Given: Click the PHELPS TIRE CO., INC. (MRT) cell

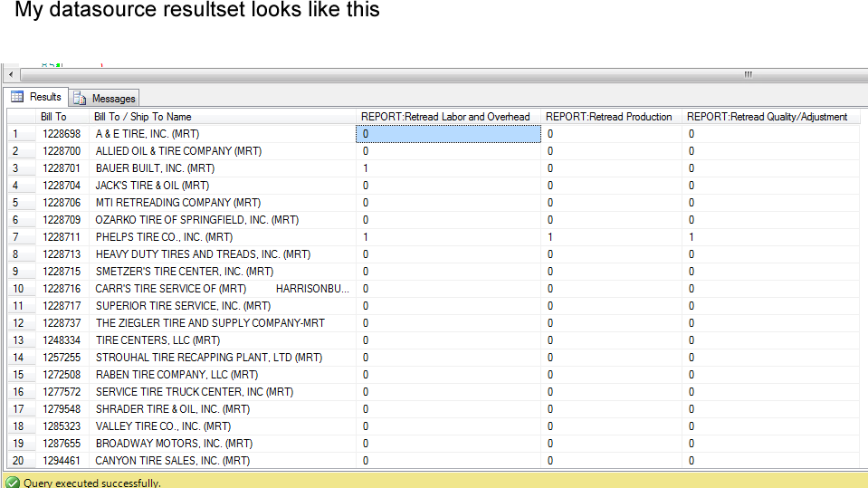Looking at the screenshot, I should (x=223, y=237).
